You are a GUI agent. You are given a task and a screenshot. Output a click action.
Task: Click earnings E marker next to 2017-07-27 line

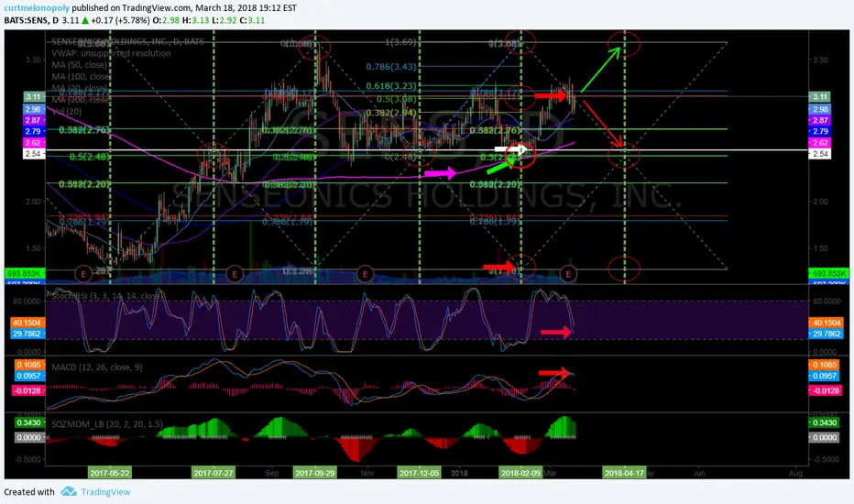[x=235, y=273]
